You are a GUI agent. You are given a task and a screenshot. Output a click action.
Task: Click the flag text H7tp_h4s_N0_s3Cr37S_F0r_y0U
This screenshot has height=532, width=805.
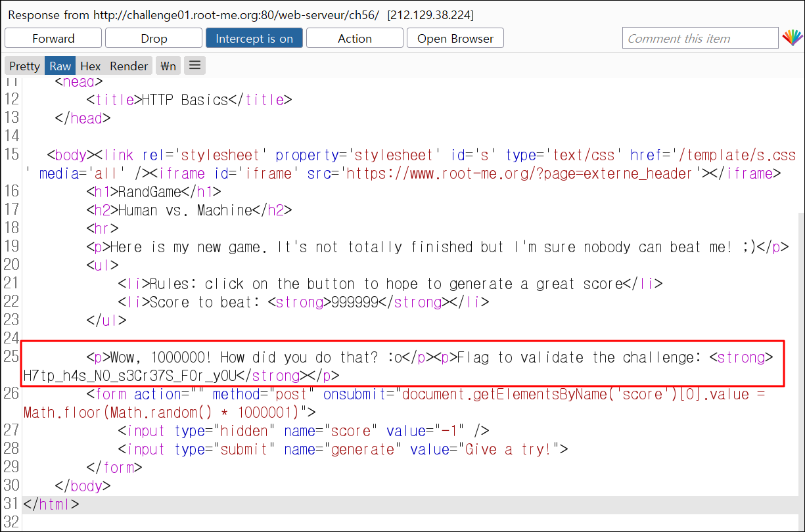(x=129, y=376)
